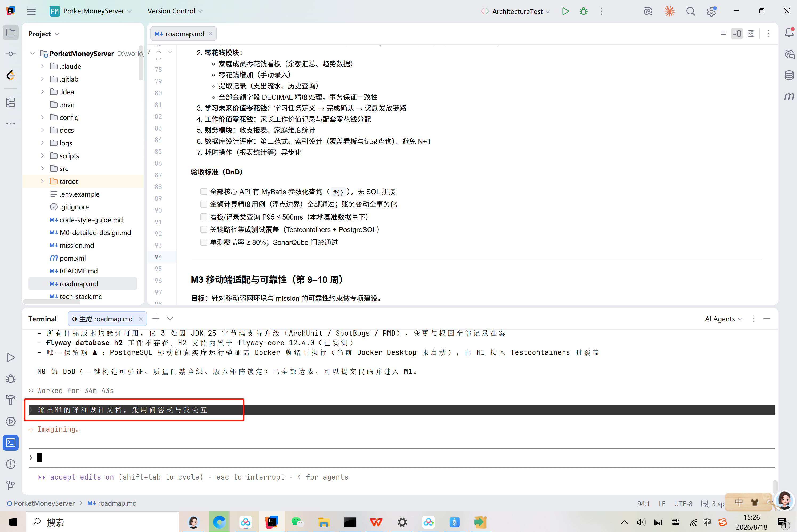Jump to previous highlighted problem arrow
This screenshot has width=797, height=532.
coord(159,52)
